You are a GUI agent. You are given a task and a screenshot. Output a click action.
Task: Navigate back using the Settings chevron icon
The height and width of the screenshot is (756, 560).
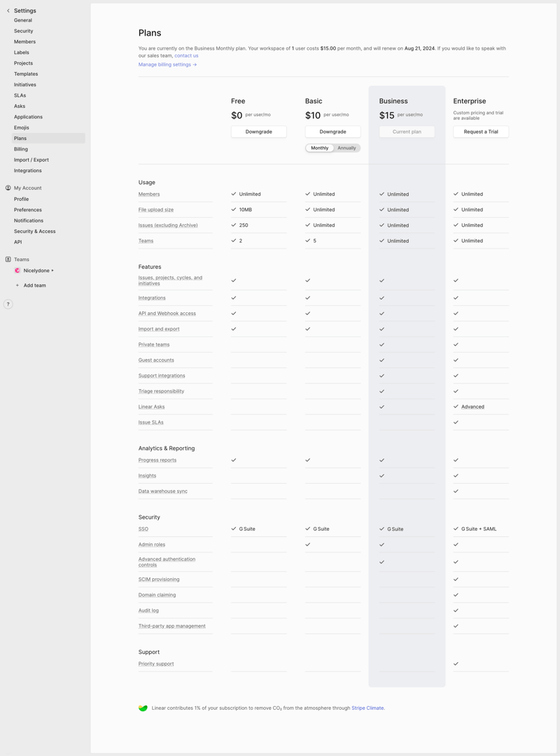[x=8, y=10]
